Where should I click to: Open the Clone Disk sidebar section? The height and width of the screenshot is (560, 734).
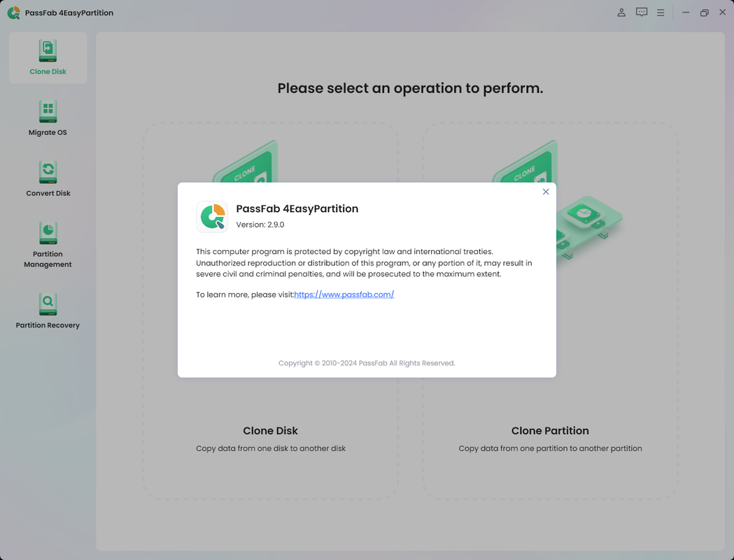(48, 58)
